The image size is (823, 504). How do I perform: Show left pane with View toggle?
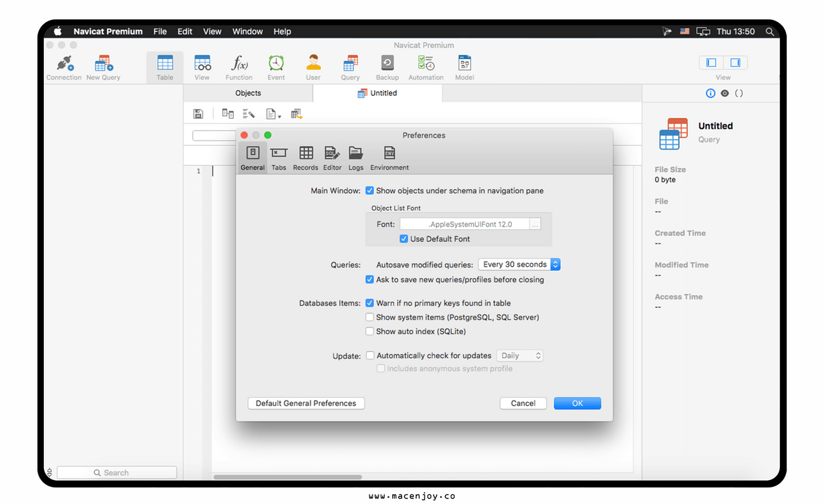[711, 62]
